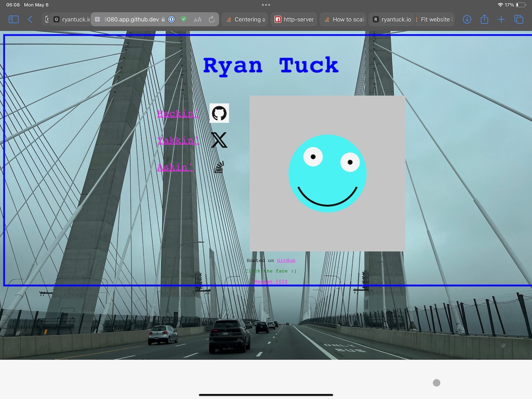Open the Stack Overflow logo icon
Screen dimensions: 532x399
pos(219,167)
